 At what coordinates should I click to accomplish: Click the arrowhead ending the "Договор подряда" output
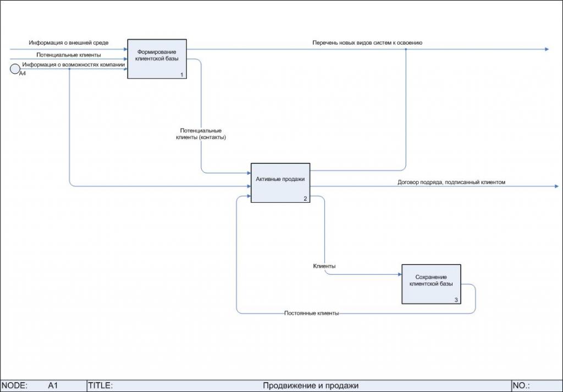[x=555, y=187]
